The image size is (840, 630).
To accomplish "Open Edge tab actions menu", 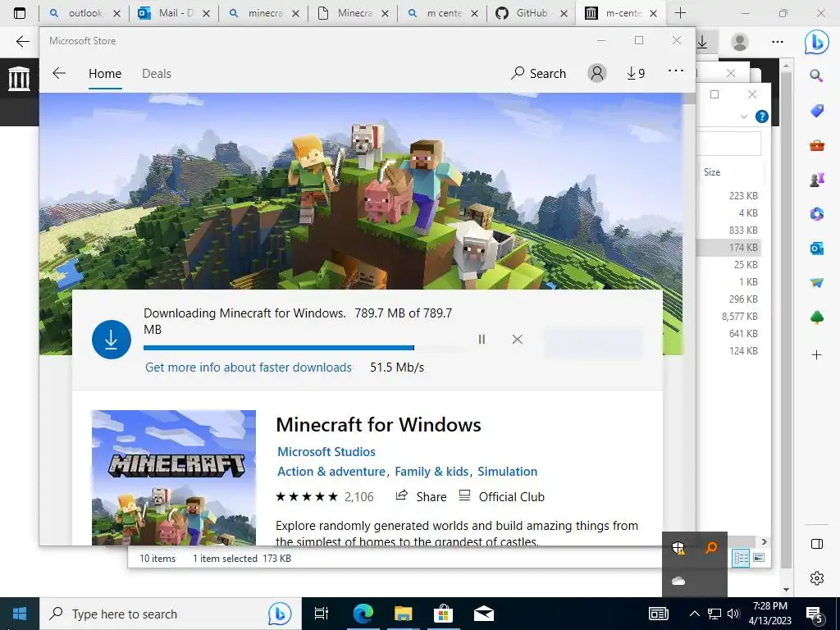I will [x=20, y=13].
